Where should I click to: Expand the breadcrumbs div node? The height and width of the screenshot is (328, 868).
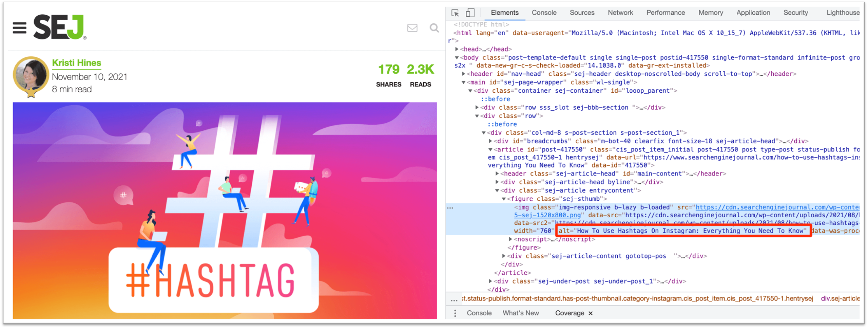(x=490, y=141)
